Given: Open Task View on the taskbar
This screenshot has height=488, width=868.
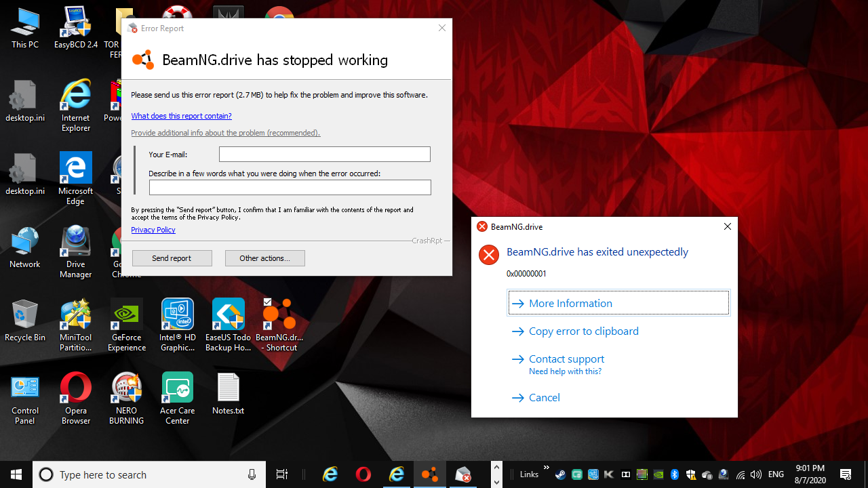Looking at the screenshot, I should (282, 474).
